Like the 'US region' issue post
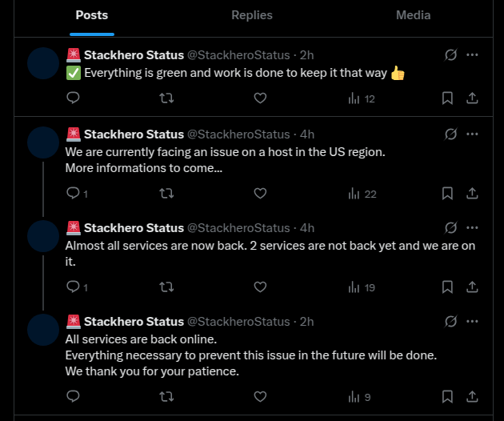Screen dimensions: 504x421 click(x=260, y=193)
